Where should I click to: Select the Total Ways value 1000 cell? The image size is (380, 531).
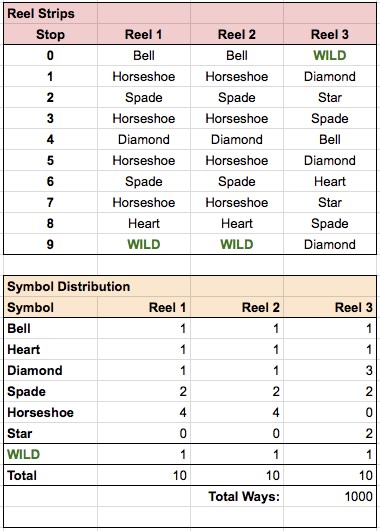330,496
